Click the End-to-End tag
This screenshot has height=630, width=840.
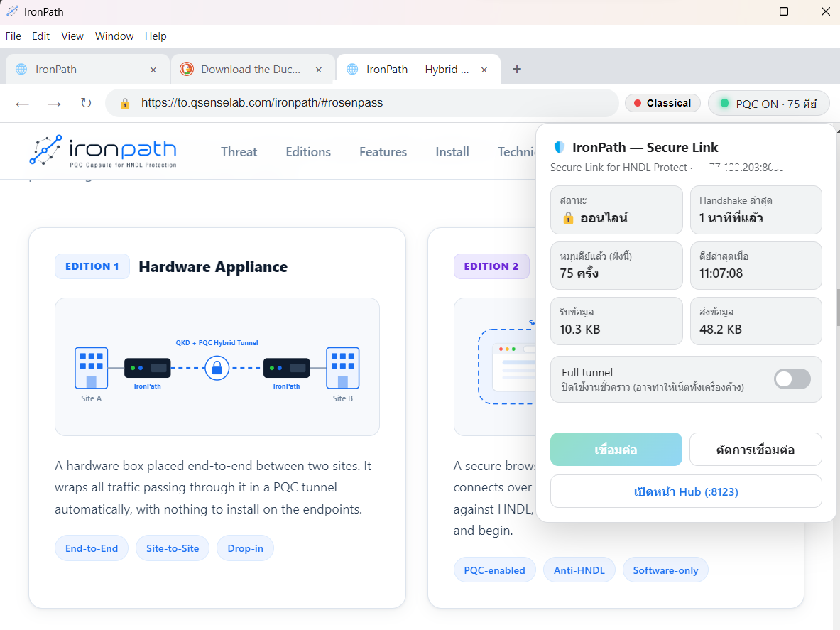(92, 548)
